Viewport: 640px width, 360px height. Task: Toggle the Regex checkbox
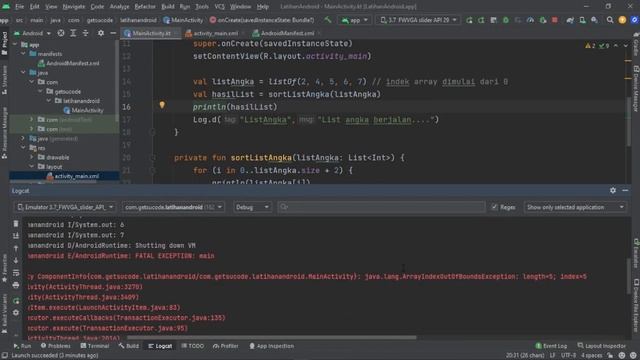pyautogui.click(x=494, y=207)
